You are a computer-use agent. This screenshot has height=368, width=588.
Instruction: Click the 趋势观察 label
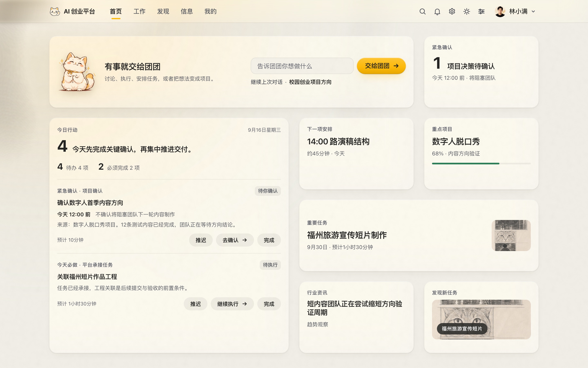coord(317,324)
